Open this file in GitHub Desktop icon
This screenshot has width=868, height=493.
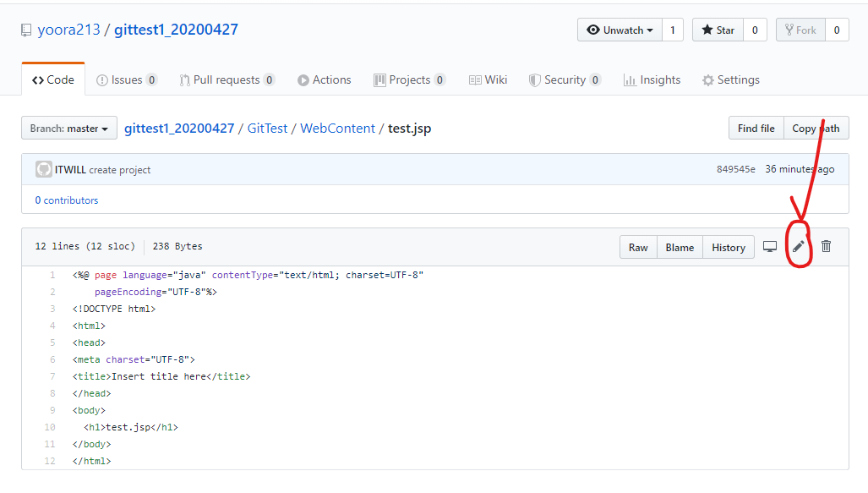click(769, 247)
